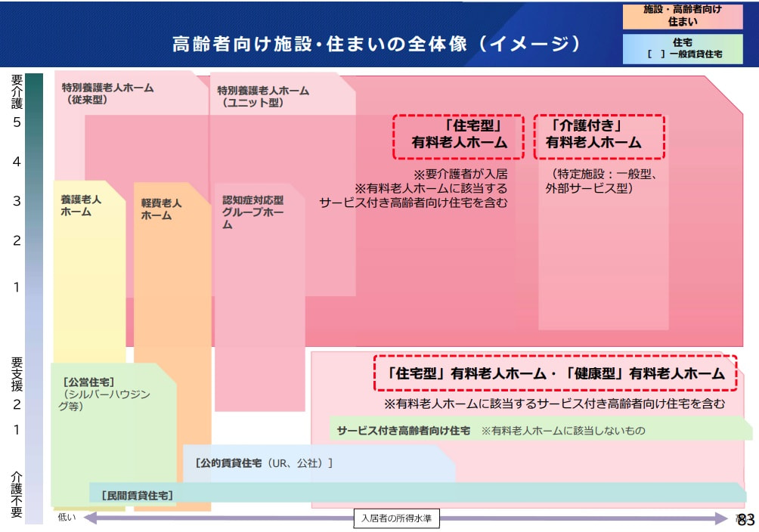Screen dimensions: 759x532
Task: Click the page number 83
Action: (745, 519)
